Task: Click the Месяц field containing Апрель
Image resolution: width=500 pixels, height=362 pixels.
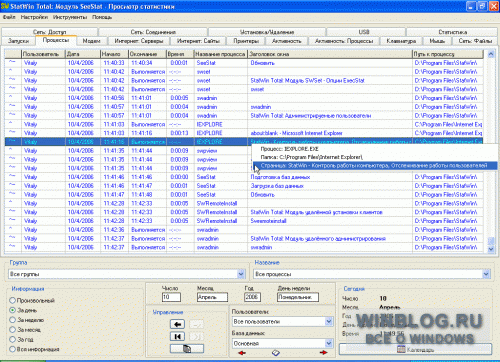Action: point(212,297)
